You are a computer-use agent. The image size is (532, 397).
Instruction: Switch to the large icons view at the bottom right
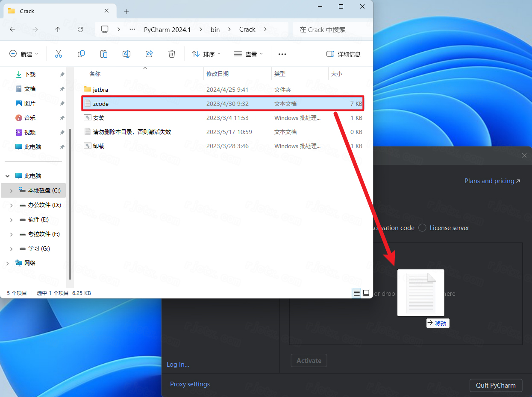click(x=366, y=293)
